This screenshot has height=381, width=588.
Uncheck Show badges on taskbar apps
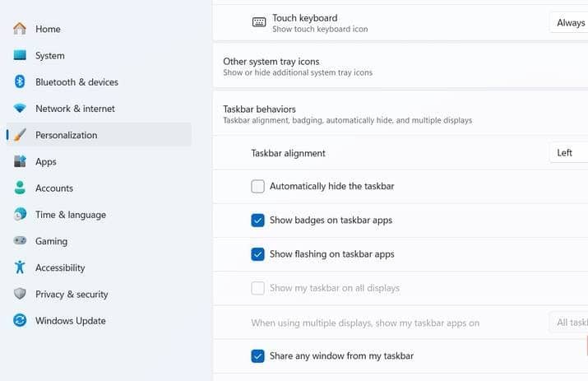[x=257, y=221]
